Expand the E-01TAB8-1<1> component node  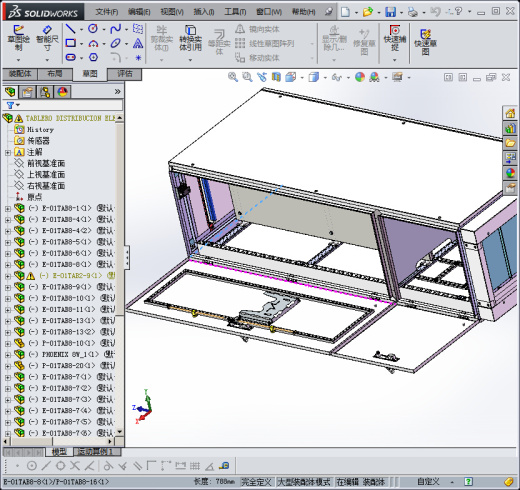pos(8,209)
